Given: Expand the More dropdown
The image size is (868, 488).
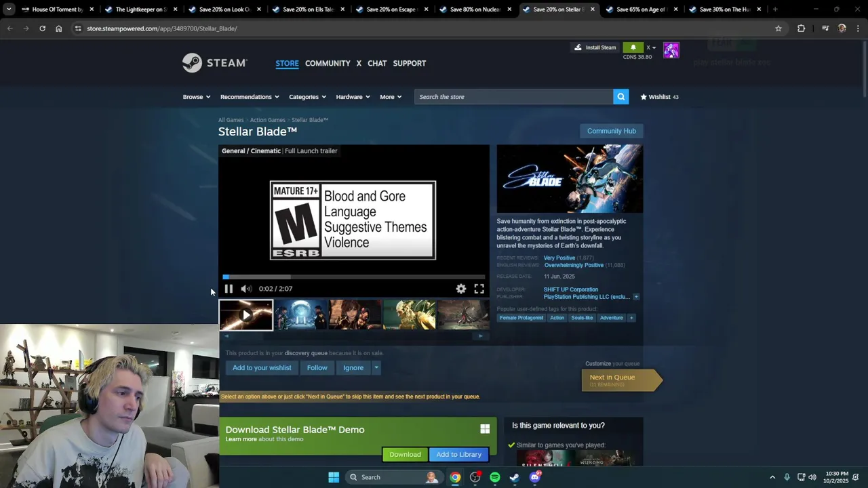Looking at the screenshot, I should pos(391,97).
